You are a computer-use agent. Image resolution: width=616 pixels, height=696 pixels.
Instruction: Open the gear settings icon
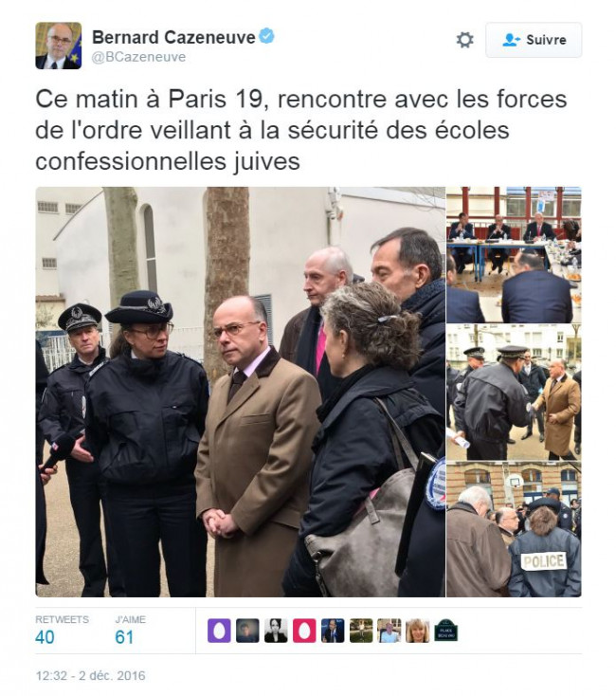tap(464, 40)
